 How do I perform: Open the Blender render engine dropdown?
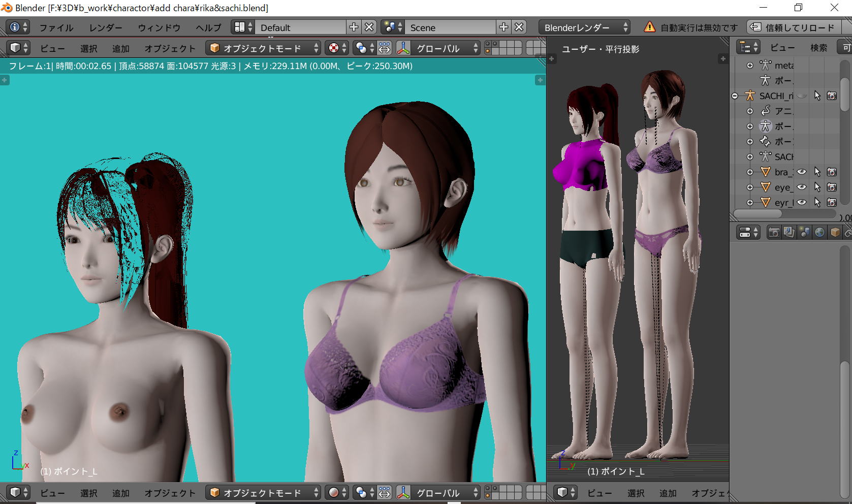(x=584, y=27)
